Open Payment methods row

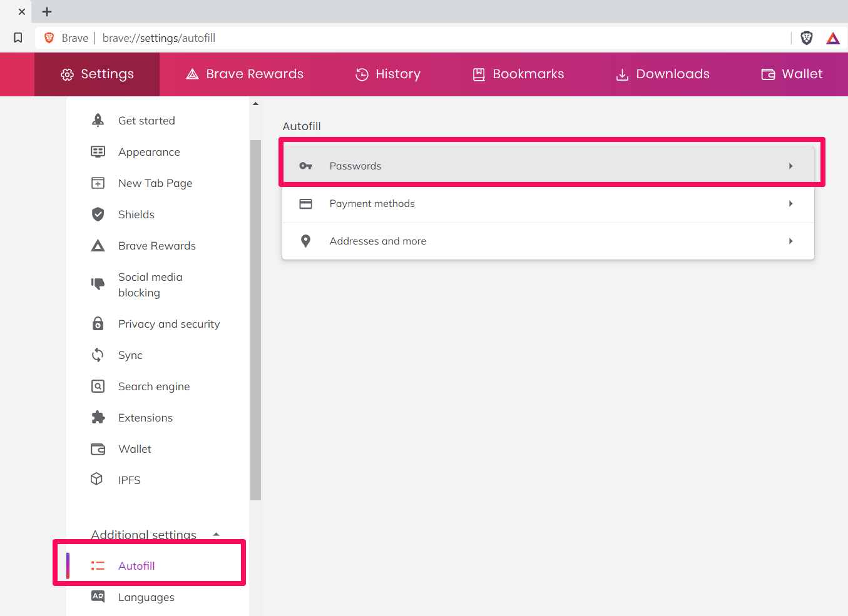pyautogui.click(x=548, y=203)
